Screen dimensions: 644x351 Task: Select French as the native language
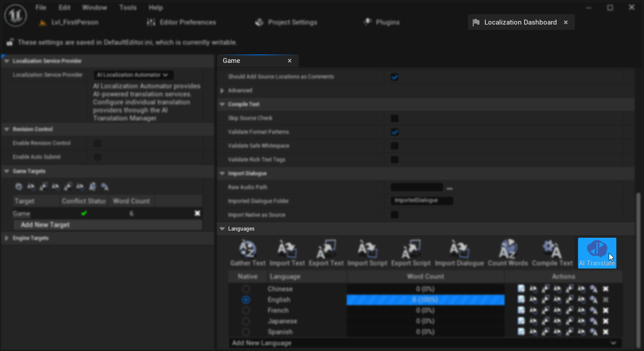point(246,310)
